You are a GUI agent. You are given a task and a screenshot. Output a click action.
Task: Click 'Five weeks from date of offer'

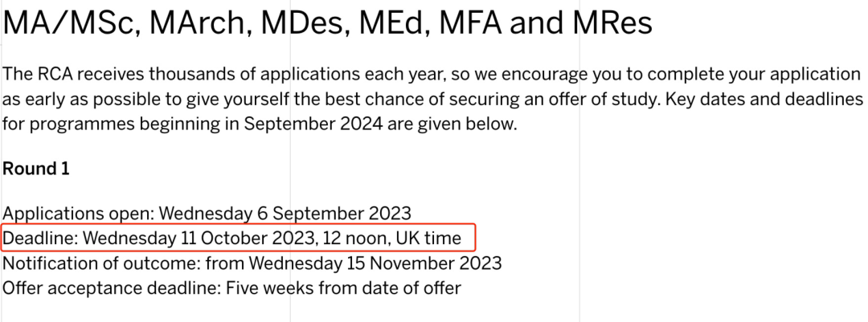(343, 288)
